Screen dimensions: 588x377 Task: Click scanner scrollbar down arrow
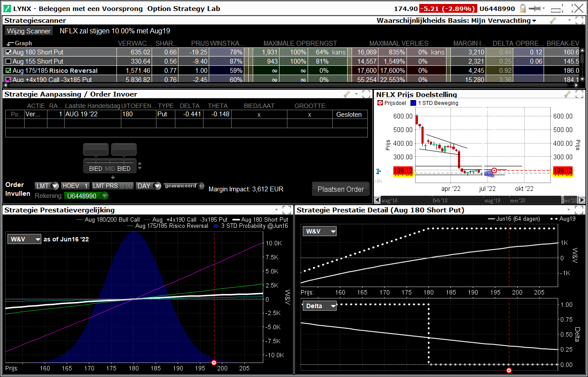point(582,79)
